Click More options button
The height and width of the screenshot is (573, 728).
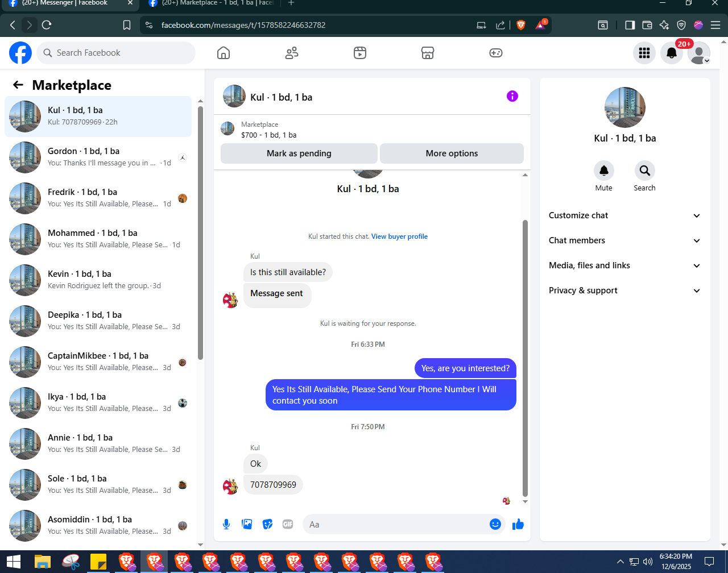pos(452,153)
